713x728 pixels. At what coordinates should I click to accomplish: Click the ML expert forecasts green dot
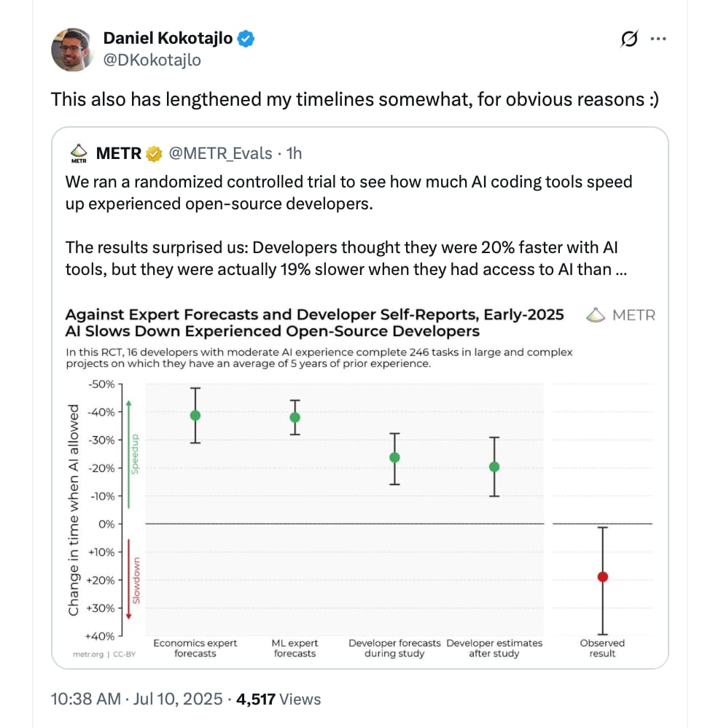click(x=295, y=417)
